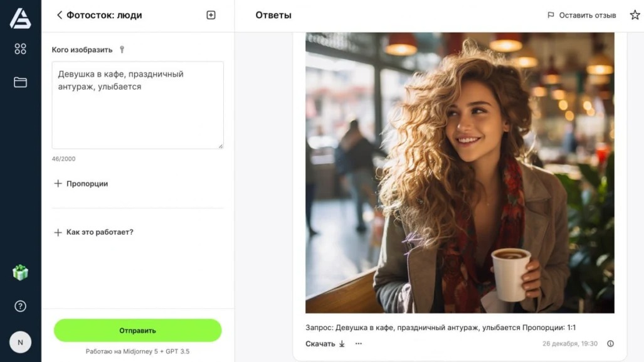Image resolution: width=644 pixels, height=362 pixels.
Task: Click the Отправить button
Action: pyautogui.click(x=137, y=331)
